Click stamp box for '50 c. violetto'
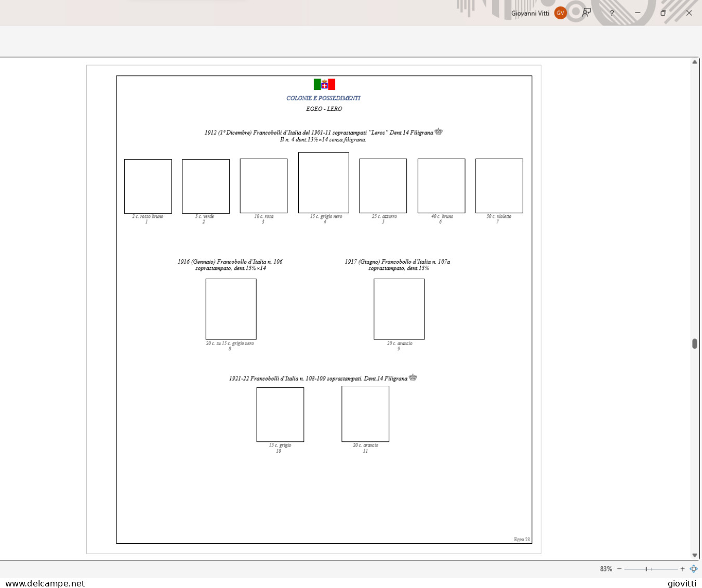This screenshot has width=702, height=588. click(499, 186)
